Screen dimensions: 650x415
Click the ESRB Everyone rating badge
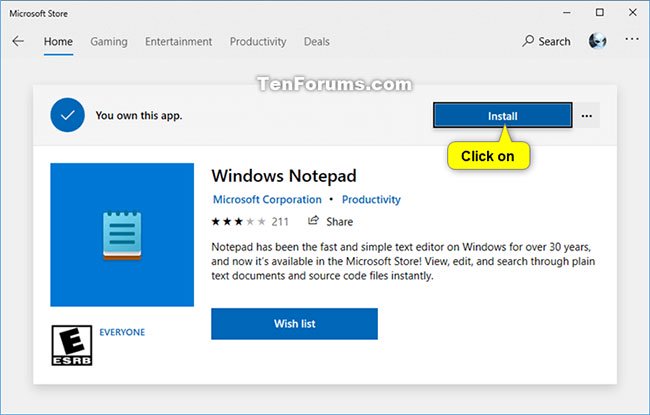click(x=72, y=345)
